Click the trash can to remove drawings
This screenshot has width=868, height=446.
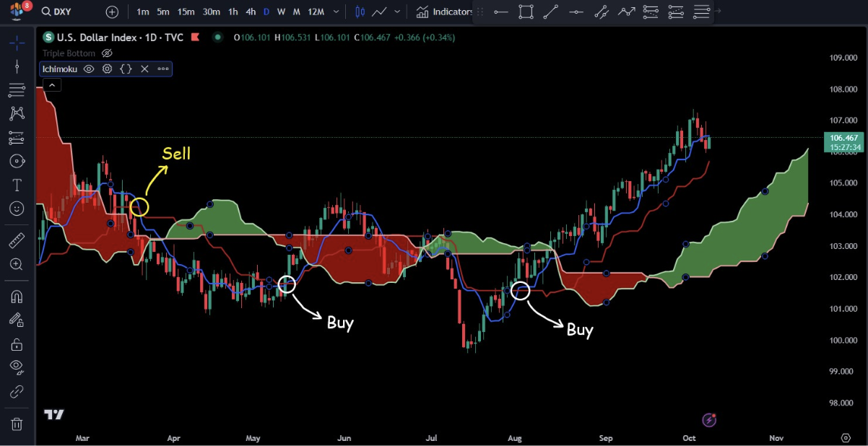coord(17,424)
